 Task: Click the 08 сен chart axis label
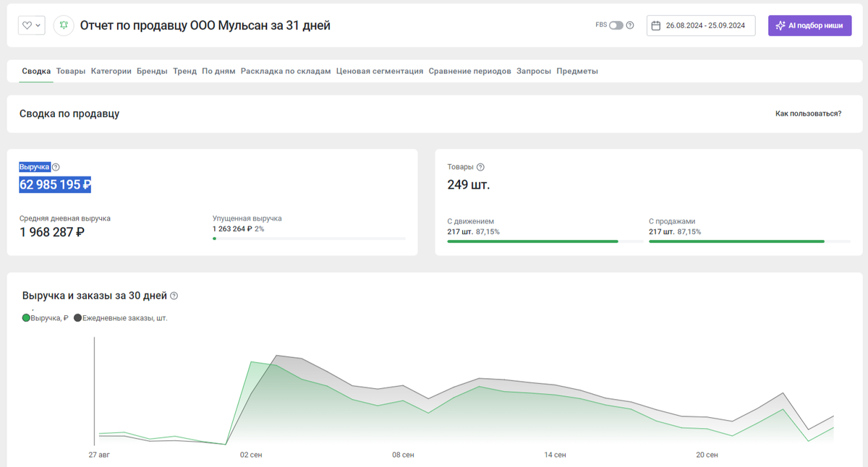403,455
